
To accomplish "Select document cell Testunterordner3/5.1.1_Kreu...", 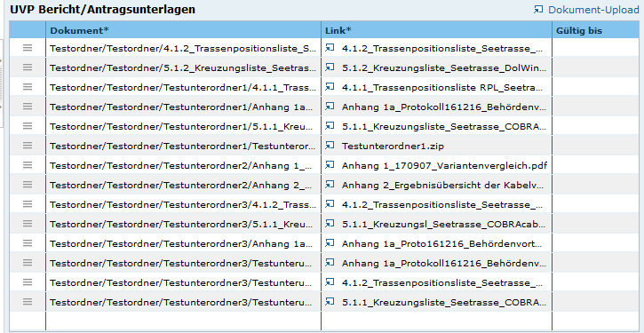I will (x=183, y=225).
